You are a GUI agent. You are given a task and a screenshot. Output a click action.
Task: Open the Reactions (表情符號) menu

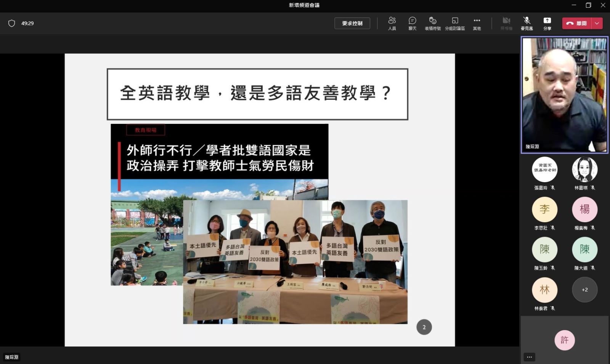point(433,23)
